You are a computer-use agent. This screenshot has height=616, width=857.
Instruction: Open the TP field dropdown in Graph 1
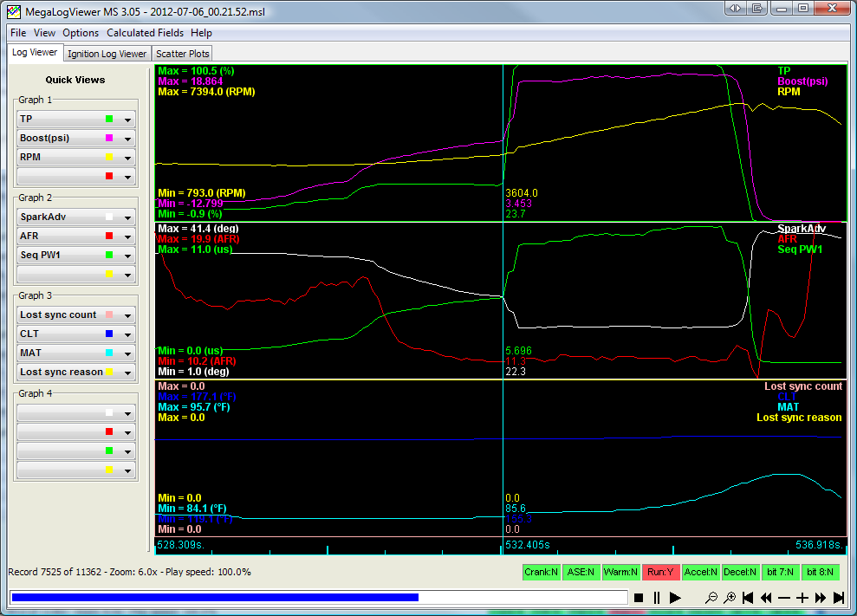(128, 120)
